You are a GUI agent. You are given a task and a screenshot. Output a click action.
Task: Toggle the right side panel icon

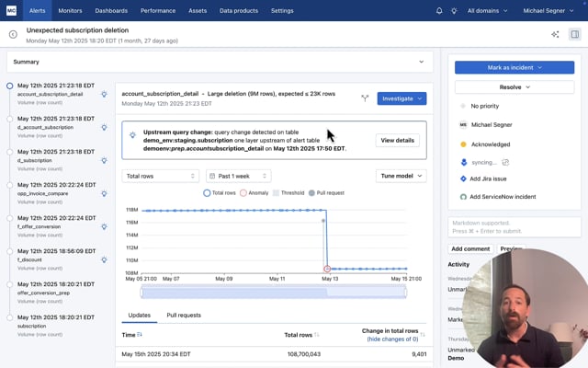click(x=575, y=34)
